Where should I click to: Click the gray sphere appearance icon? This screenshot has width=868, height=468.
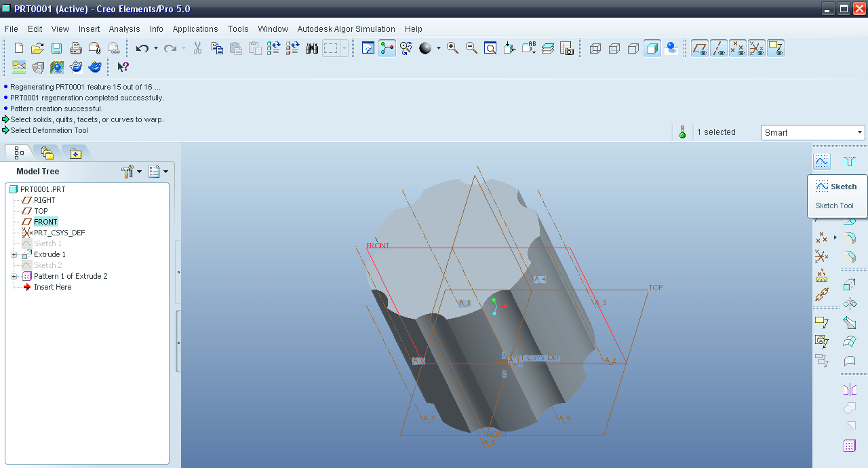(x=425, y=48)
